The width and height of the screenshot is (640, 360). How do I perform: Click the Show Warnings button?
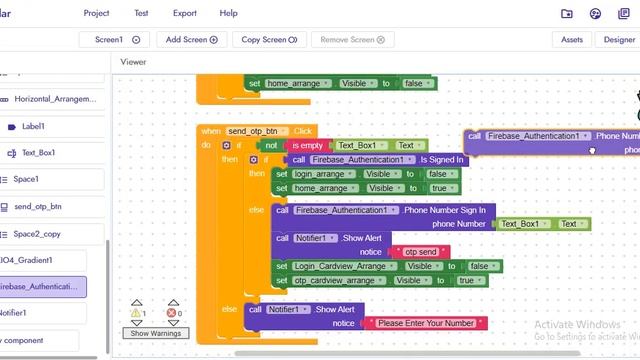[156, 333]
